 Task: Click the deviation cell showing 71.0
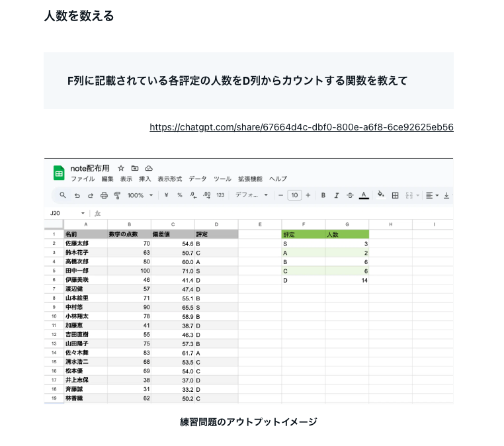tap(173, 271)
